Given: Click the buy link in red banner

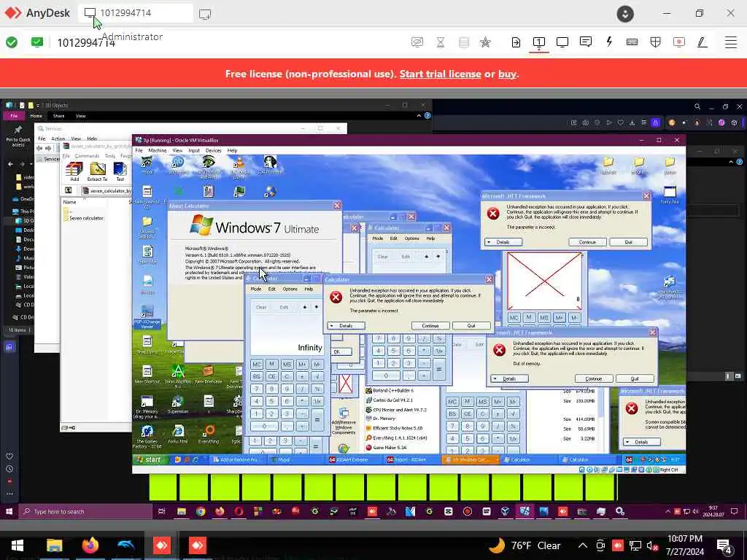Looking at the screenshot, I should click(x=508, y=74).
